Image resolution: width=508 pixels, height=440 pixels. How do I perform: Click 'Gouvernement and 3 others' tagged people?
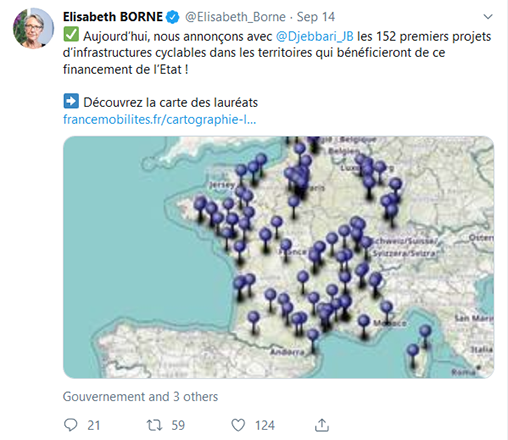click(x=140, y=397)
